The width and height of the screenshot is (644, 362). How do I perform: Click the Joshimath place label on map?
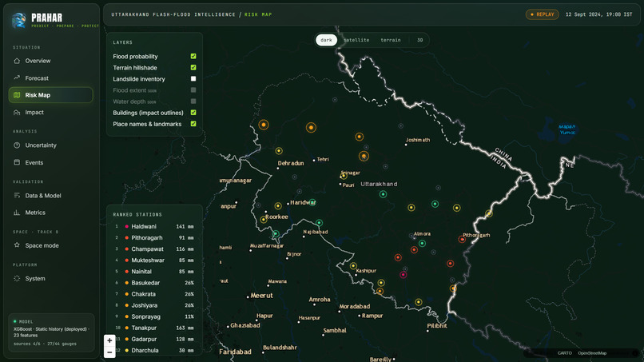point(418,140)
